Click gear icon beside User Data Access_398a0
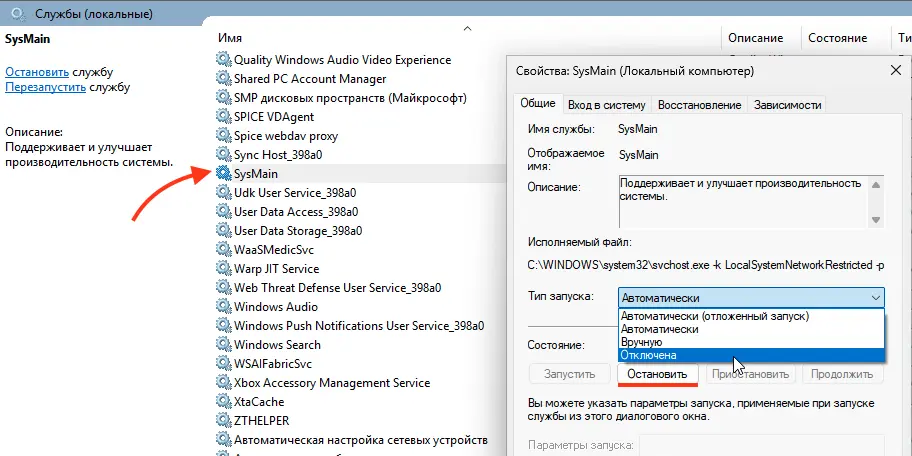The image size is (912, 456). [x=223, y=211]
